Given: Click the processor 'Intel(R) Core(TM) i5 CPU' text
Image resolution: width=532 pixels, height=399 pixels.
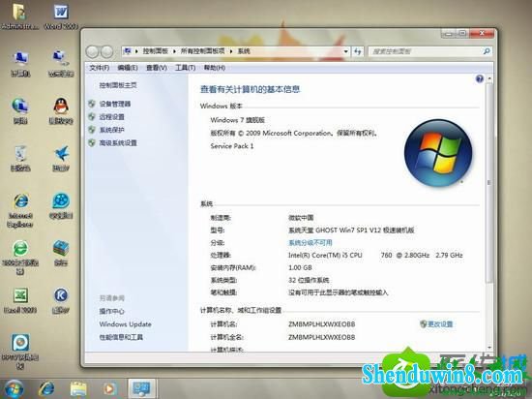Looking at the screenshot, I should coord(325,255).
